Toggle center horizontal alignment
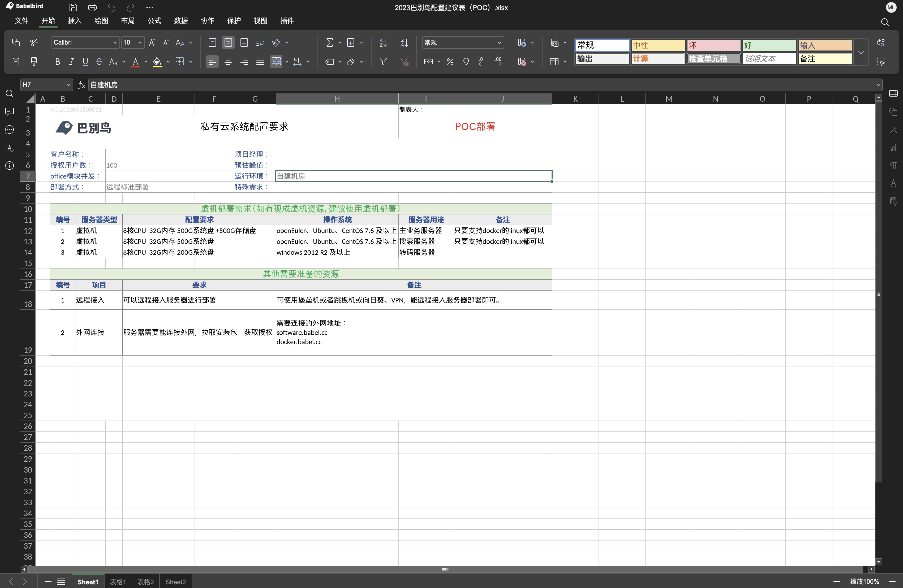903x588 pixels. [229, 62]
